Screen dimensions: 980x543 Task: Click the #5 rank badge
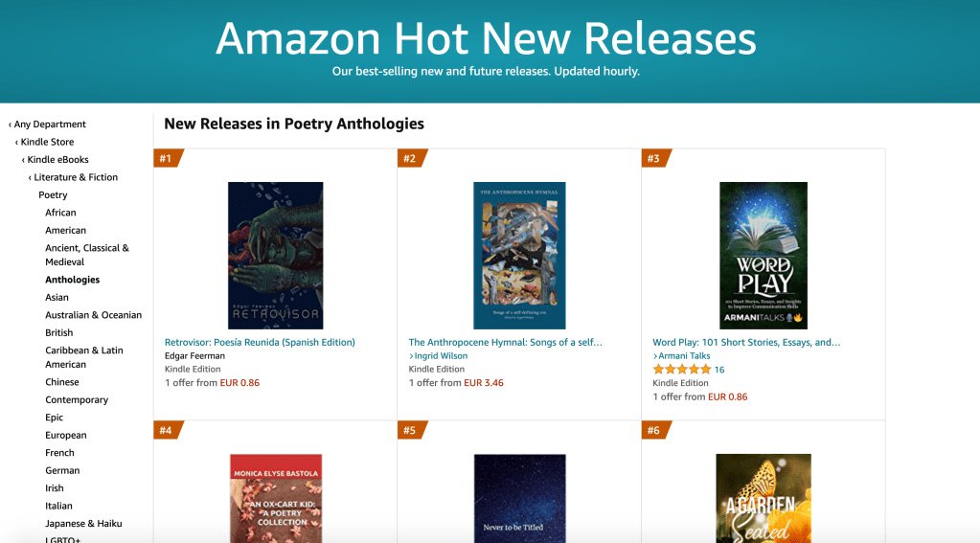(410, 431)
